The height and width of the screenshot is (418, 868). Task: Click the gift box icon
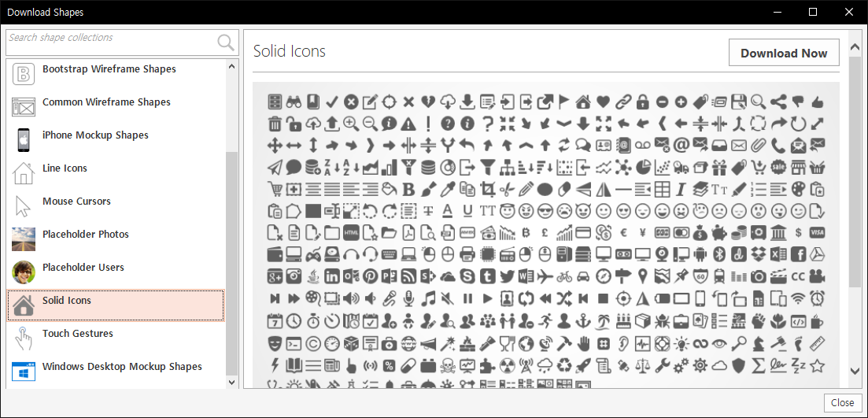pyautogui.click(x=719, y=167)
